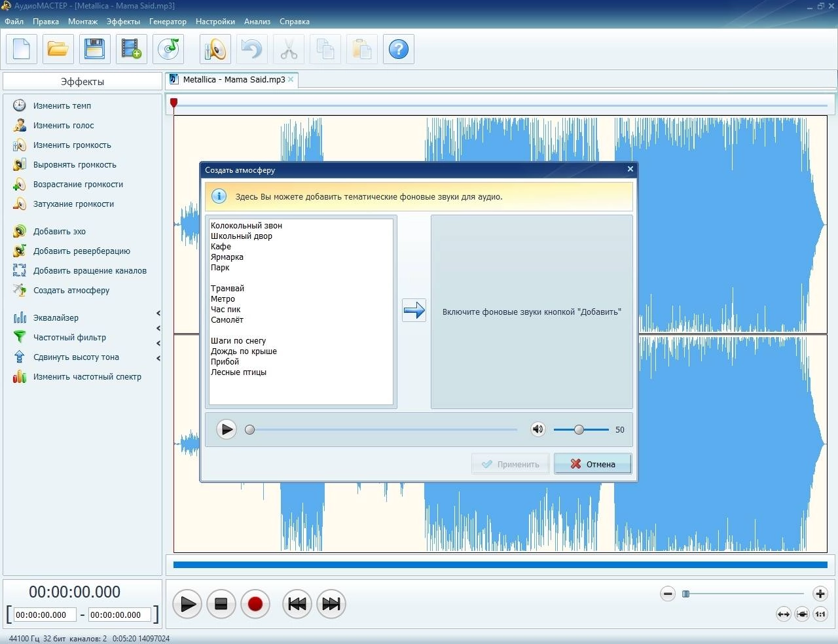Open the 'Файл' menu

pyautogui.click(x=14, y=22)
